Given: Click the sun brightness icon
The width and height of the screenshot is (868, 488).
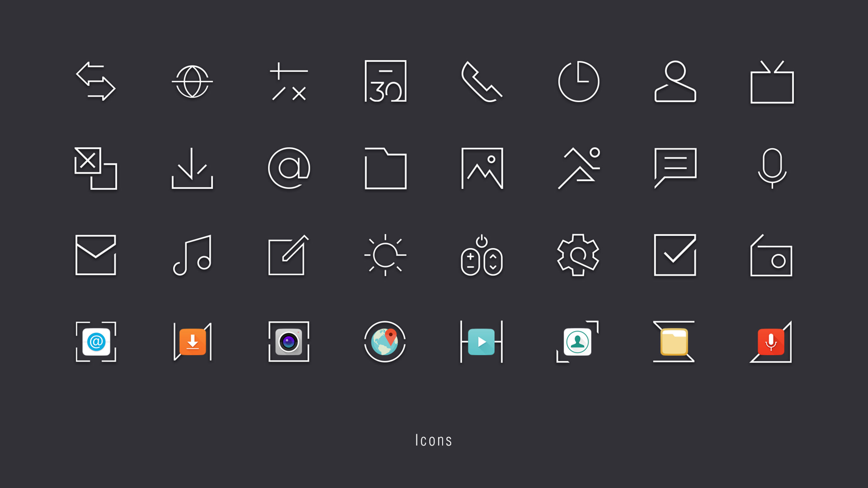Looking at the screenshot, I should (386, 255).
